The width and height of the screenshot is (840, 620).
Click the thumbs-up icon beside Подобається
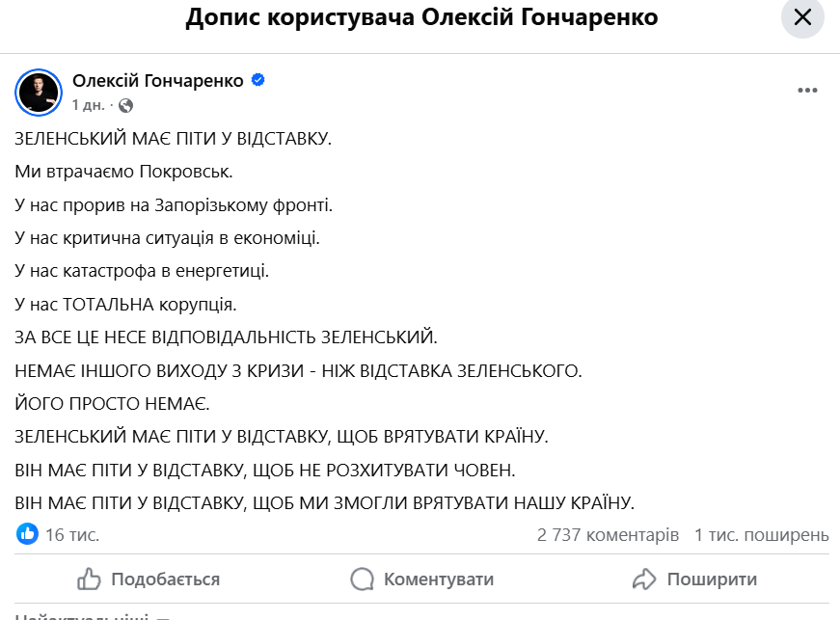[89, 580]
